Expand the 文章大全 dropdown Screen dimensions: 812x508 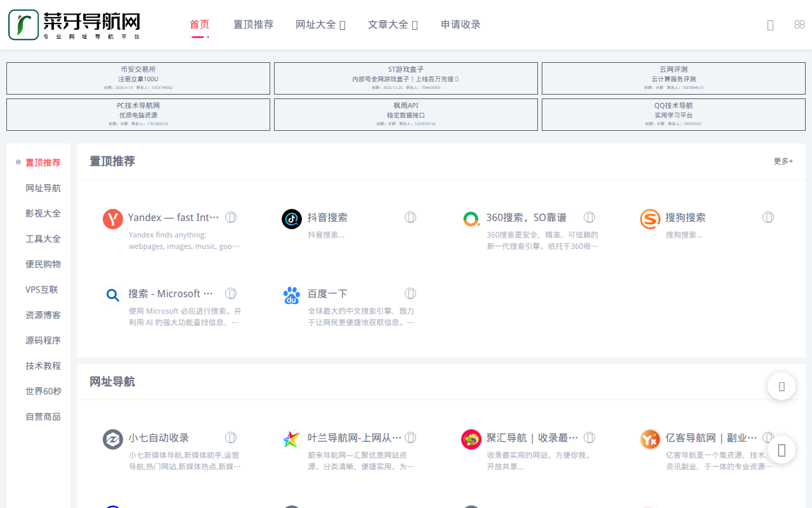pos(392,24)
